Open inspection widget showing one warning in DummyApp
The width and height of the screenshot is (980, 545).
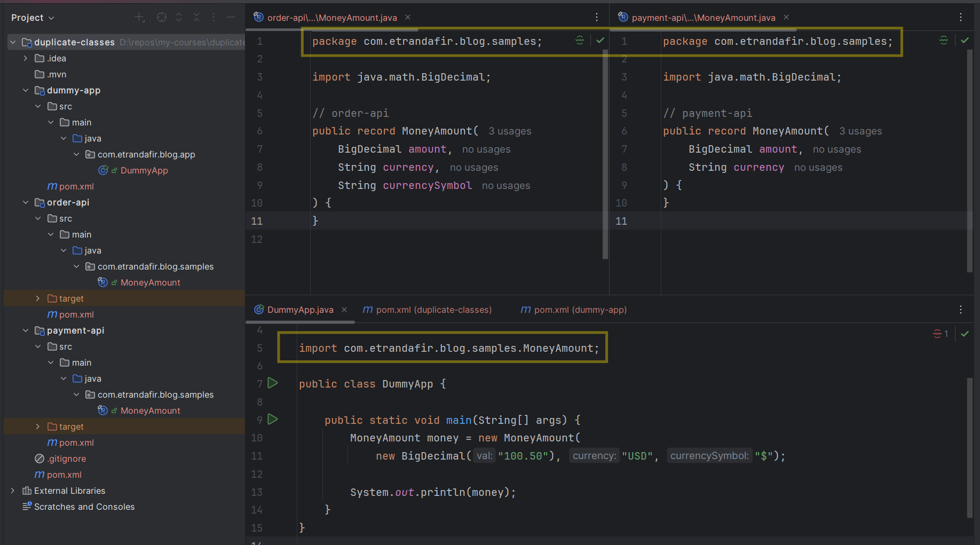point(940,334)
